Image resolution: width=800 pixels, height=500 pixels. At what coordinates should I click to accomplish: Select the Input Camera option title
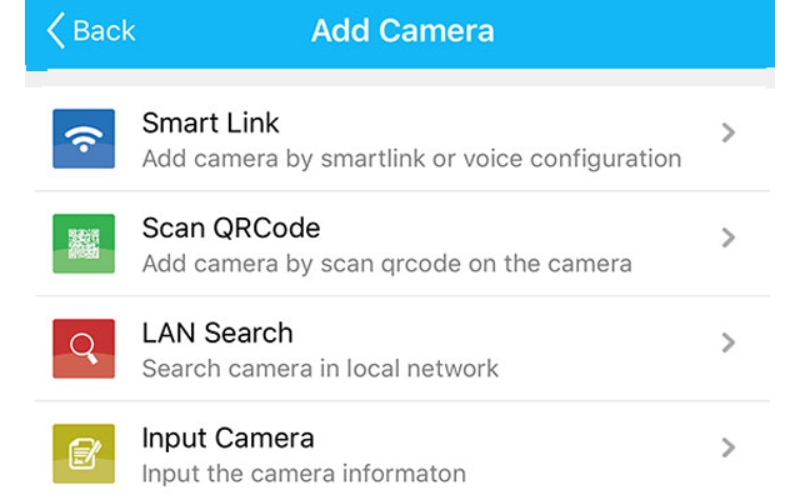228,438
